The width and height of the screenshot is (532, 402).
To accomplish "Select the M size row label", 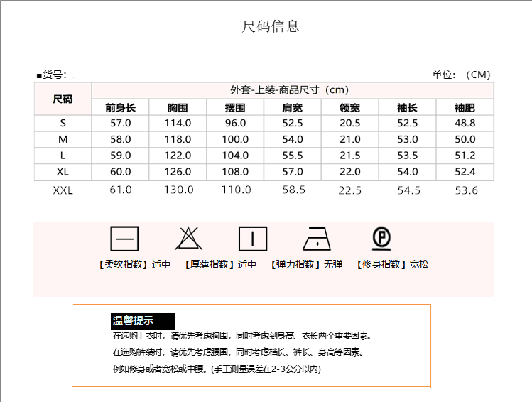I will pos(63,139).
